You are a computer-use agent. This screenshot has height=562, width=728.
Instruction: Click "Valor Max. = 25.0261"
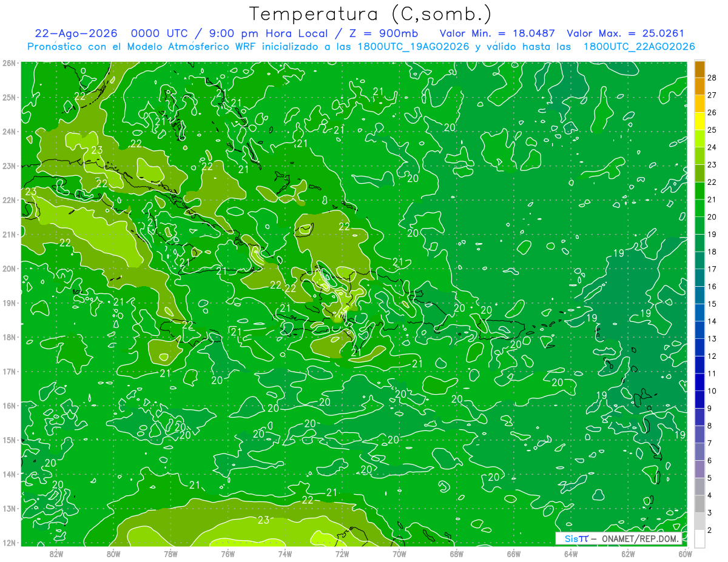[625, 33]
